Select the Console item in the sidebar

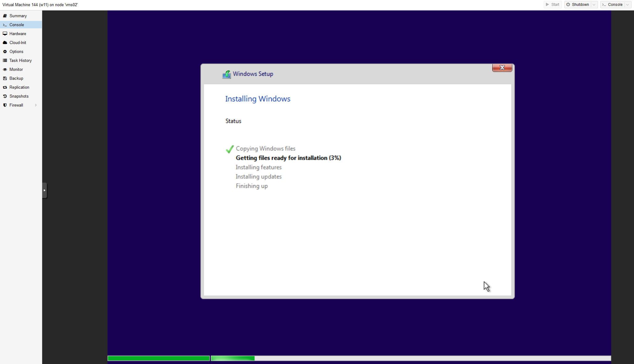[21, 25]
